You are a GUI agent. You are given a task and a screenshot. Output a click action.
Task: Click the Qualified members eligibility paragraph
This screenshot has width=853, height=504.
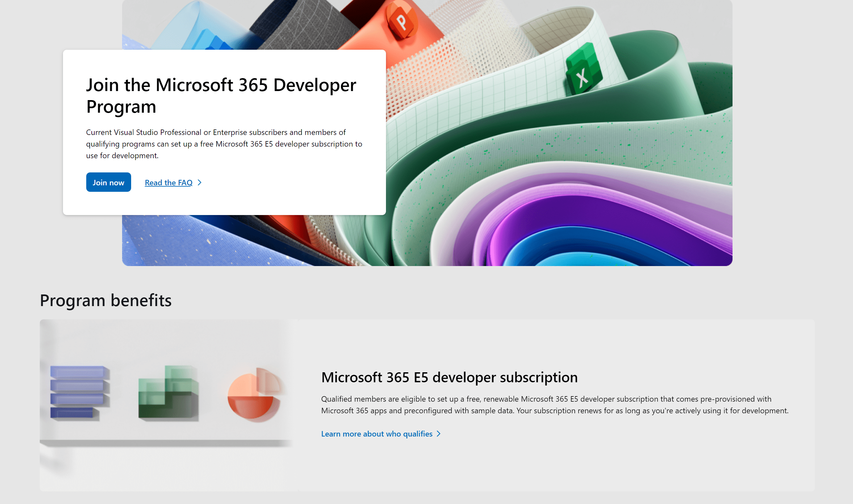pos(554,405)
